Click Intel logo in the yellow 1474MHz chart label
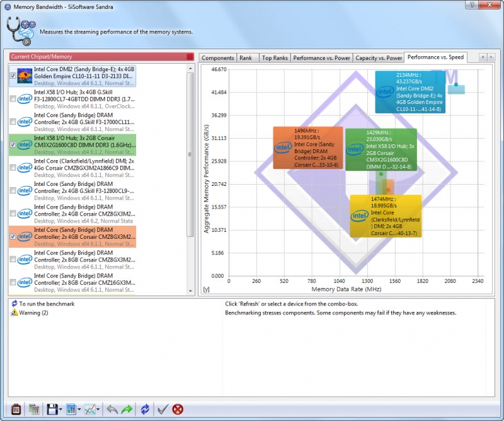 [359, 216]
